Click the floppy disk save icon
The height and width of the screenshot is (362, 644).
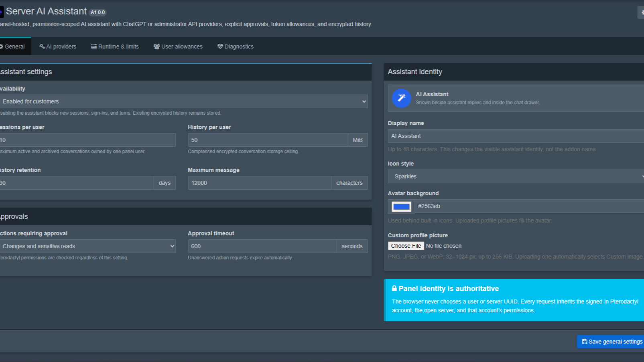[x=585, y=342]
